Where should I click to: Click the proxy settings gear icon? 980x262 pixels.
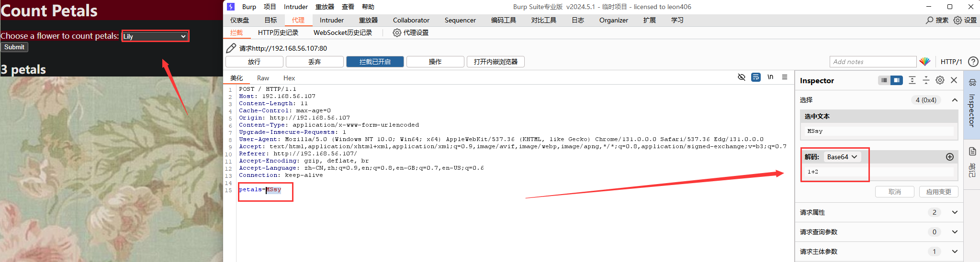click(397, 33)
